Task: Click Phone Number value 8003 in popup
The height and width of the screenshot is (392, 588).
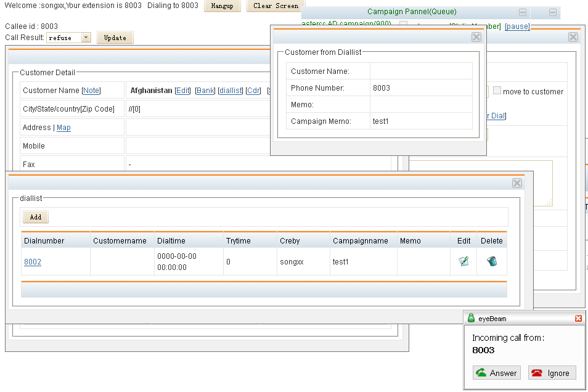Action: tap(382, 88)
